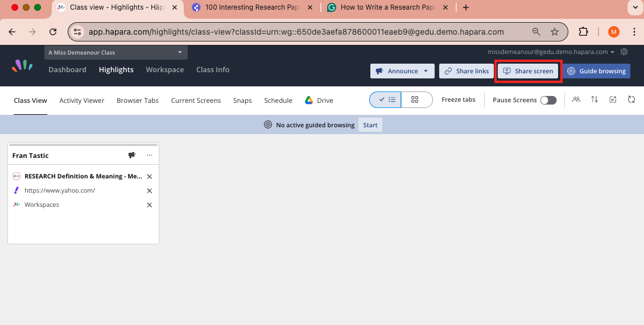Send announcement to Fran Tastic
This screenshot has width=644, height=325.
pos(132,155)
